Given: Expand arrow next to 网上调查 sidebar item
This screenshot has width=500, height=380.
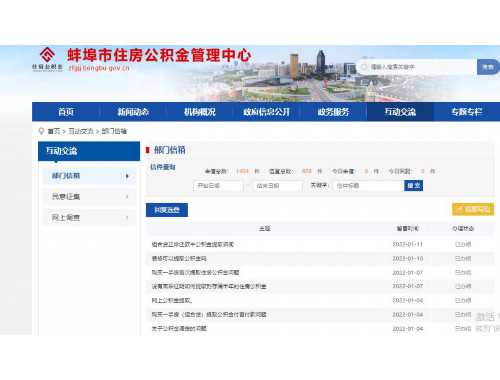Looking at the screenshot, I should [x=127, y=218].
